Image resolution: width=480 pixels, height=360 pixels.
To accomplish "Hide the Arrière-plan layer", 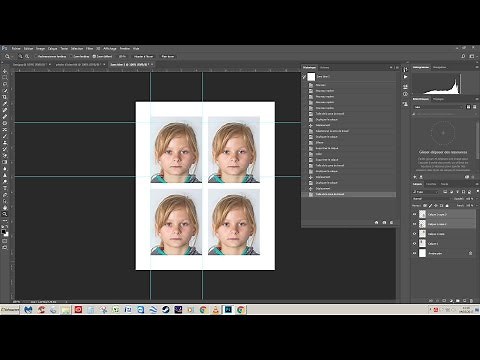I will tap(415, 253).
